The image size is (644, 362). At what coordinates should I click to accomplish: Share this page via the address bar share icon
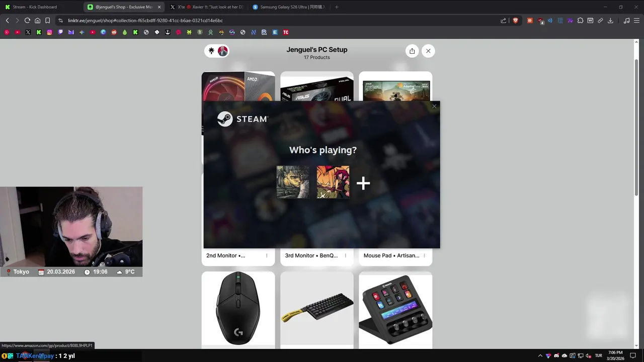pos(503,21)
